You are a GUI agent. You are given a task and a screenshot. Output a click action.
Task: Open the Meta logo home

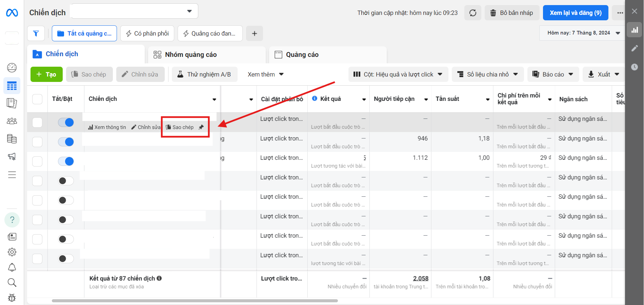[12, 13]
